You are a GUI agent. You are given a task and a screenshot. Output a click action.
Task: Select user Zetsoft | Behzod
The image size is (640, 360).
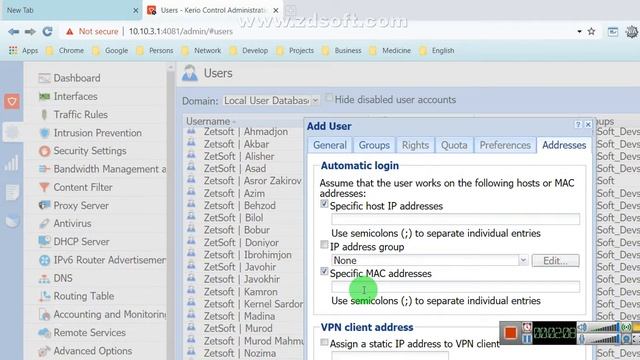point(240,205)
